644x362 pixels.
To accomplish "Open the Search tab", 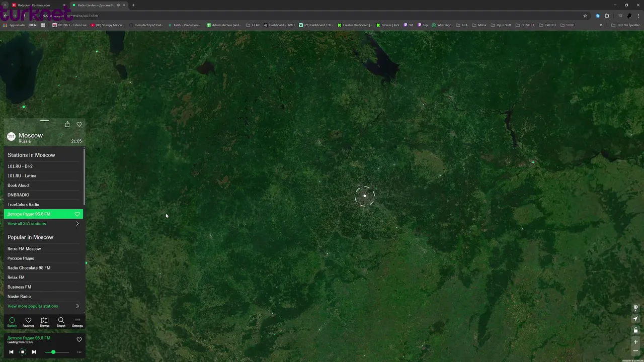I will [61, 322].
